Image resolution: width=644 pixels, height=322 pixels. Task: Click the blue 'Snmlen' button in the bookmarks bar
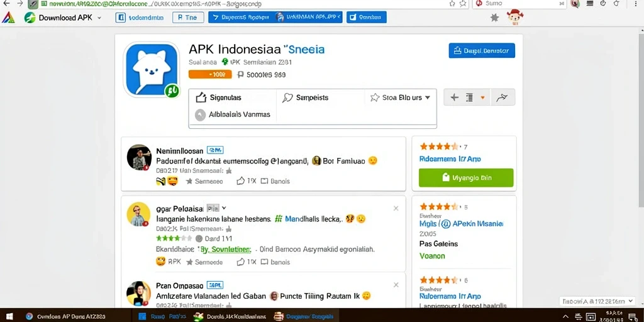coord(367,17)
